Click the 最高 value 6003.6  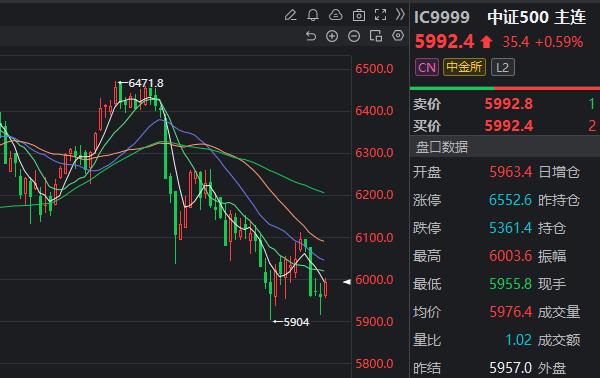(x=510, y=256)
